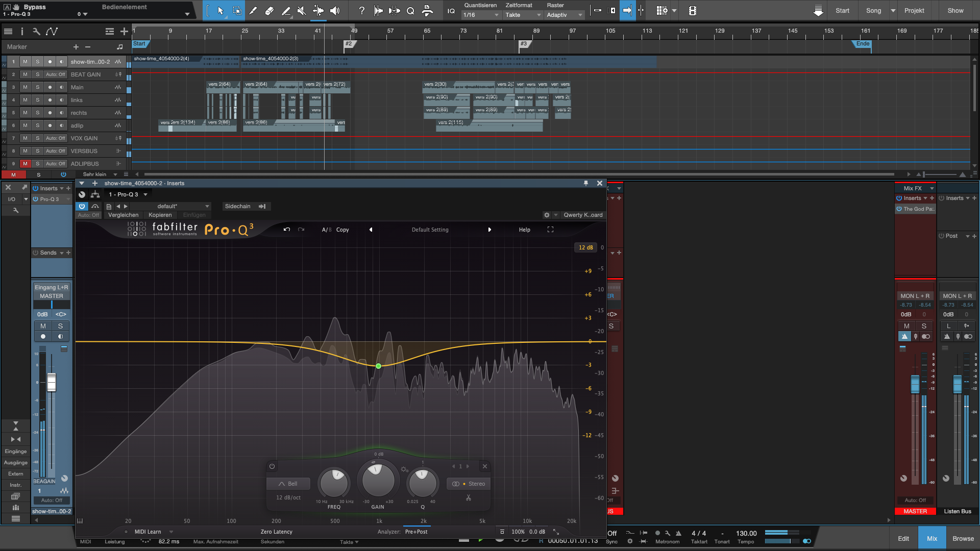980x551 pixels.
Task: Click the Ende timeline marker
Action: click(863, 44)
